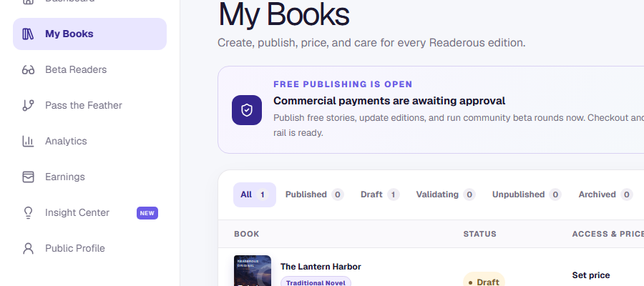Viewport: 644px width, 286px height.
Task: Click the Analytics bar chart icon
Action: [x=28, y=141]
